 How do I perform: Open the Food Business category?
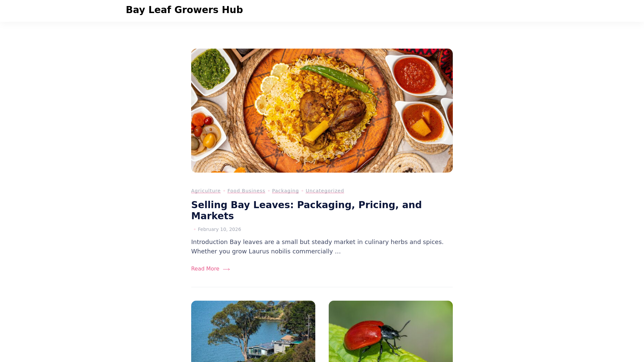point(246,191)
